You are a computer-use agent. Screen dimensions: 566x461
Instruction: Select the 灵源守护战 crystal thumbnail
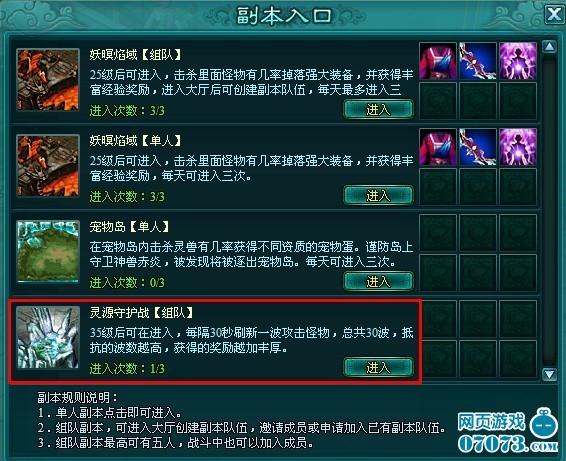(x=48, y=338)
